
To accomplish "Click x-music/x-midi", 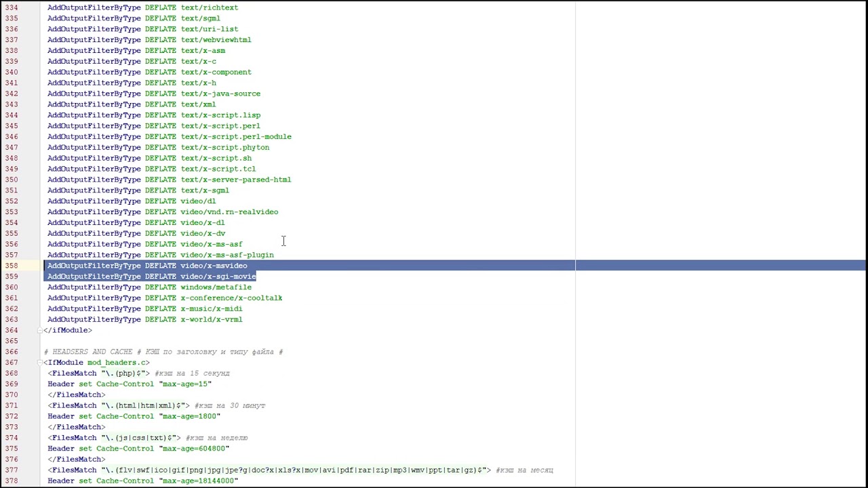I will click(x=212, y=308).
